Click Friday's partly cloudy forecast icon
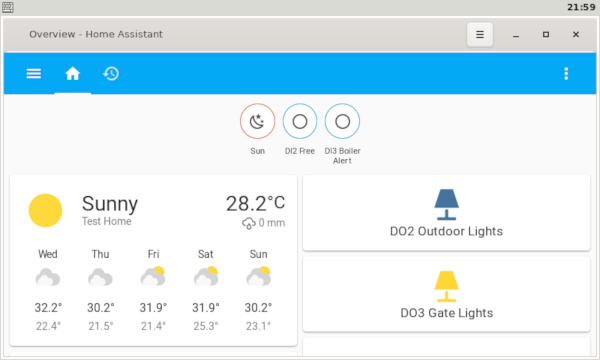Image resolution: width=600 pixels, height=360 pixels. pyautogui.click(x=153, y=276)
